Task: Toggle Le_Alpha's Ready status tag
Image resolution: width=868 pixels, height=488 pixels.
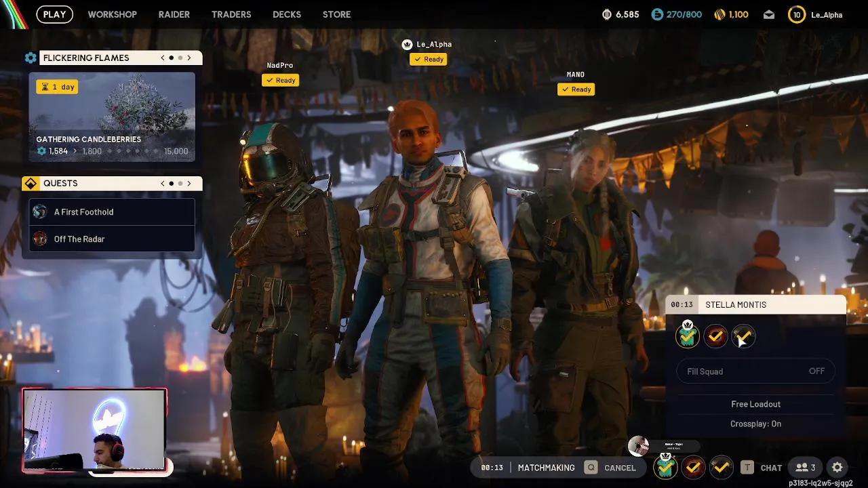Action: (428, 60)
